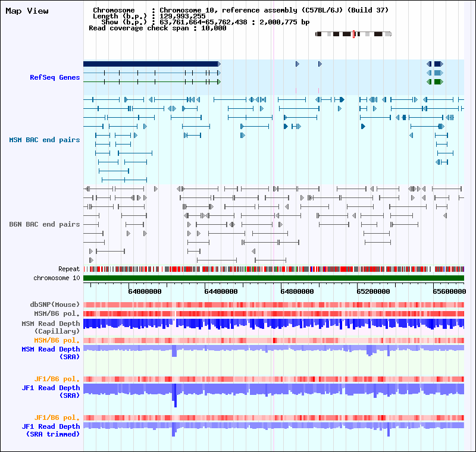This screenshot has height=452, width=476.
Task: Click the dbSNP(Mouse) track label
Action: pos(55,305)
